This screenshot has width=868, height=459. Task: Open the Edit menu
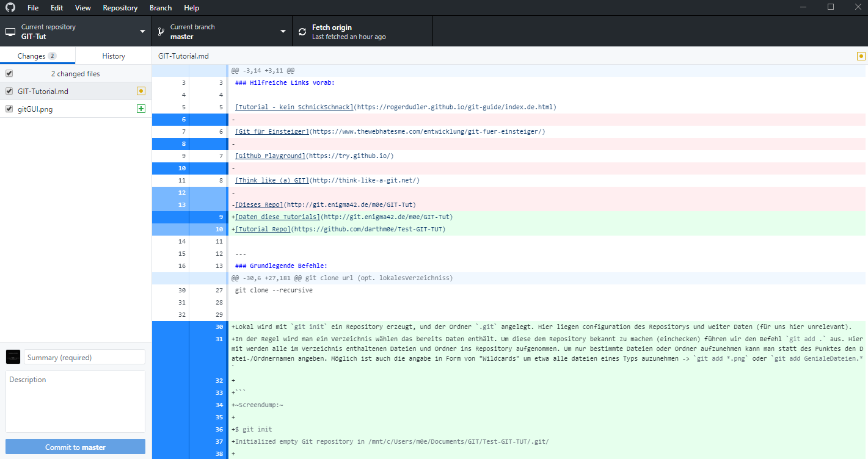57,8
